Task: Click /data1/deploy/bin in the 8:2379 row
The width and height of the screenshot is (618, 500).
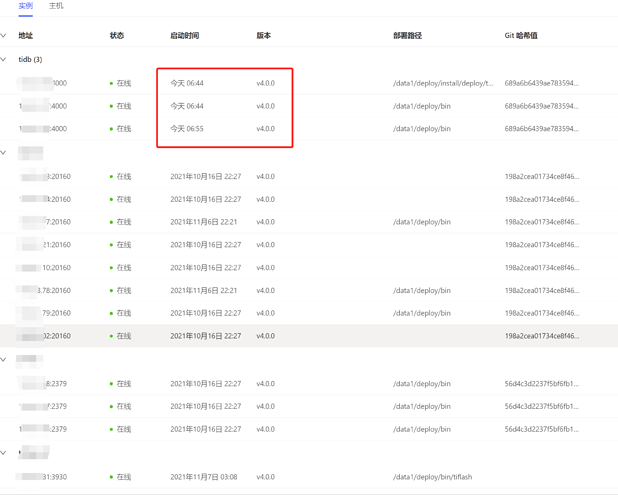Action: tap(422, 384)
